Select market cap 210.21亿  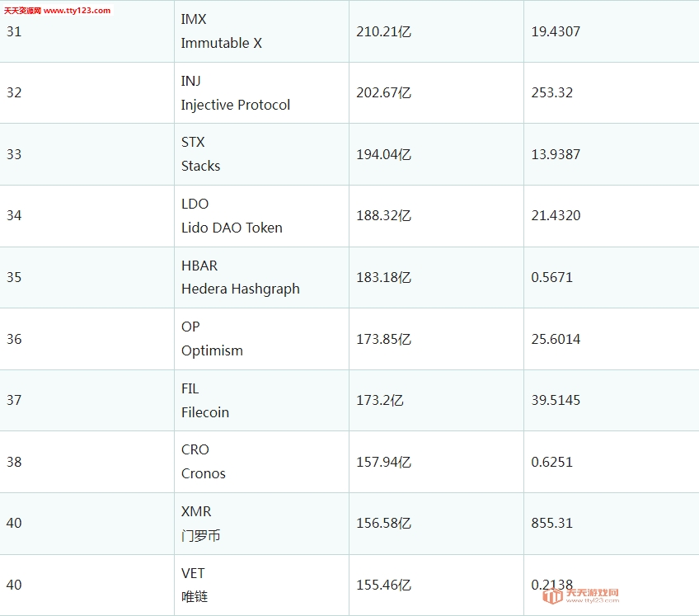[x=383, y=31]
